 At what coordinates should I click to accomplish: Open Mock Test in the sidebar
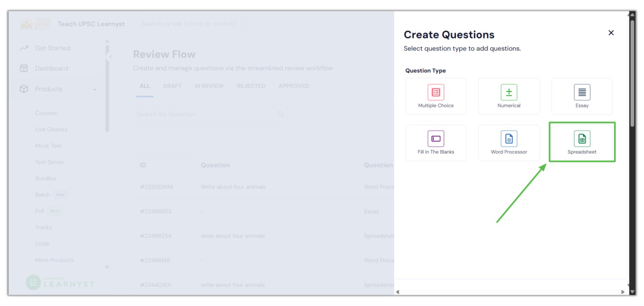(x=48, y=146)
